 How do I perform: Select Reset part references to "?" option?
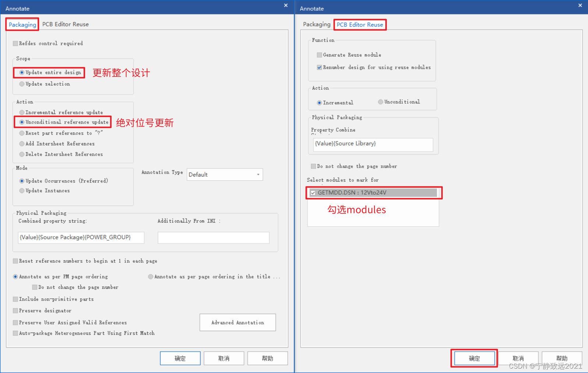coord(22,133)
